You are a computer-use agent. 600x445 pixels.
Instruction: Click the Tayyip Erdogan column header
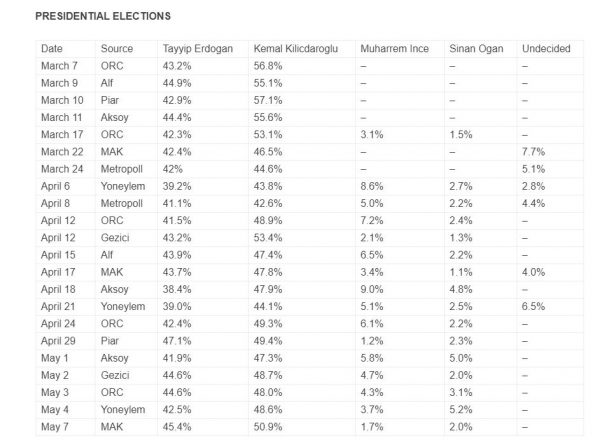click(x=199, y=48)
